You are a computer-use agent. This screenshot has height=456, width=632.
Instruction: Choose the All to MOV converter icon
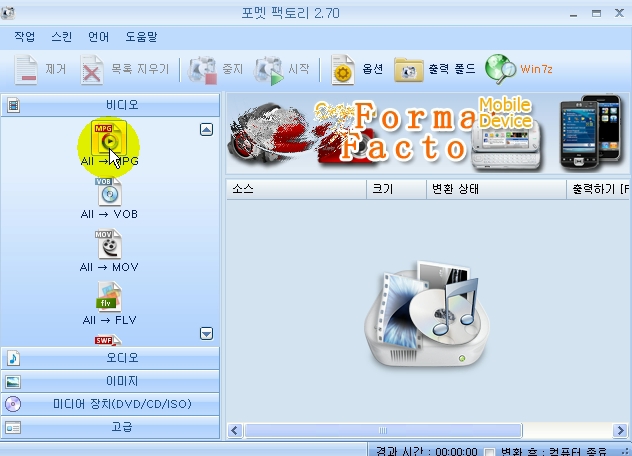(x=108, y=244)
